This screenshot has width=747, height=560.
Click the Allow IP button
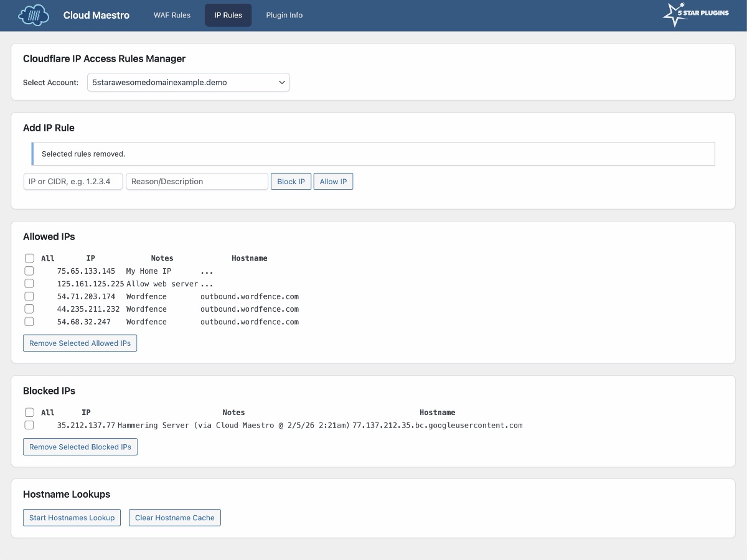(x=333, y=181)
